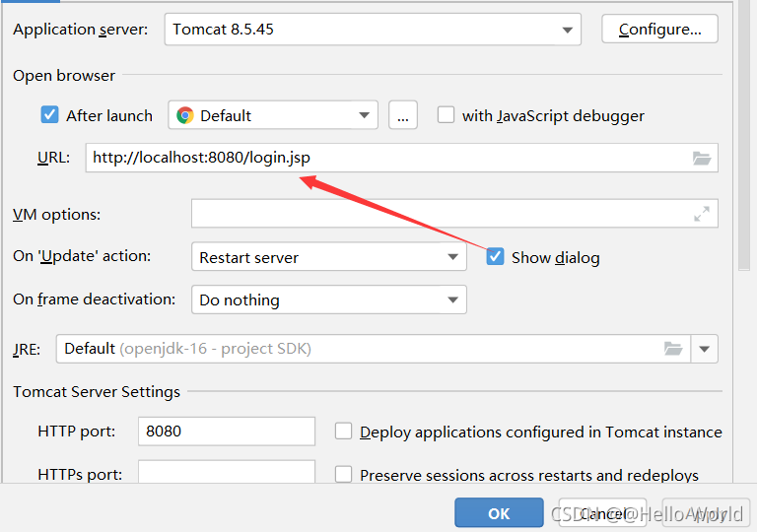Enable with JavaScript debugger checkbox

pyautogui.click(x=446, y=115)
